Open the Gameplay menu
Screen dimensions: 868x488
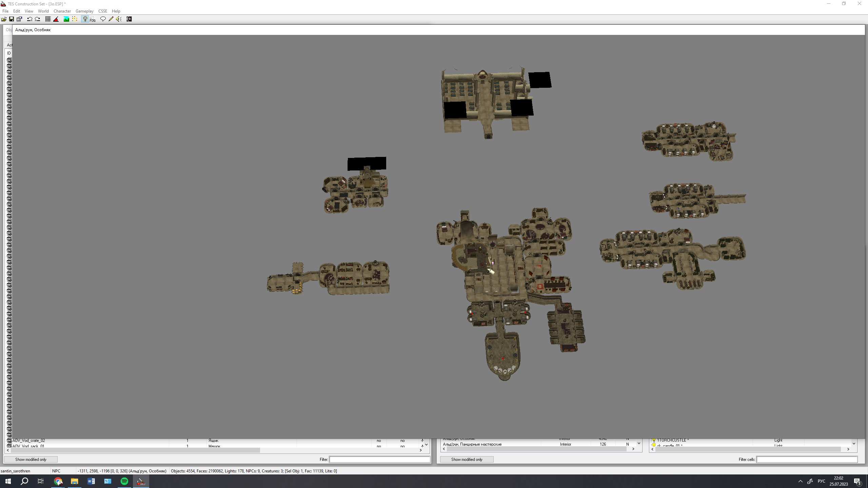pyautogui.click(x=84, y=11)
